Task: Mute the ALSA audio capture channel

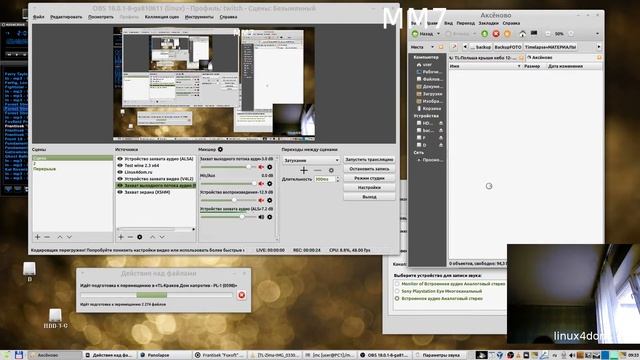Action: [261, 217]
